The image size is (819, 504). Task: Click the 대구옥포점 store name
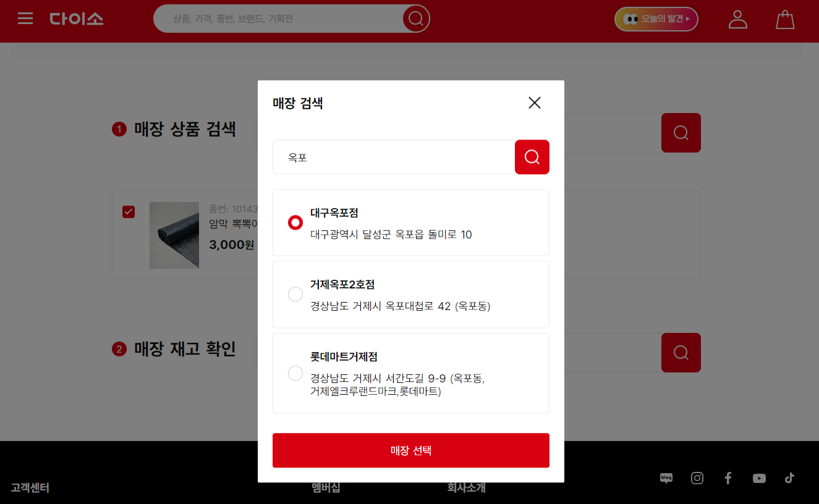(x=334, y=213)
